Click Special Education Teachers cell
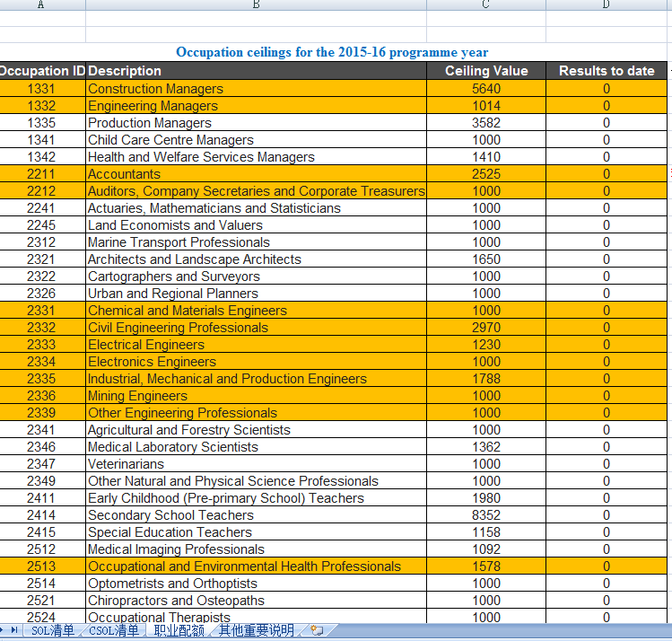The height and width of the screenshot is (641, 672). (256, 532)
